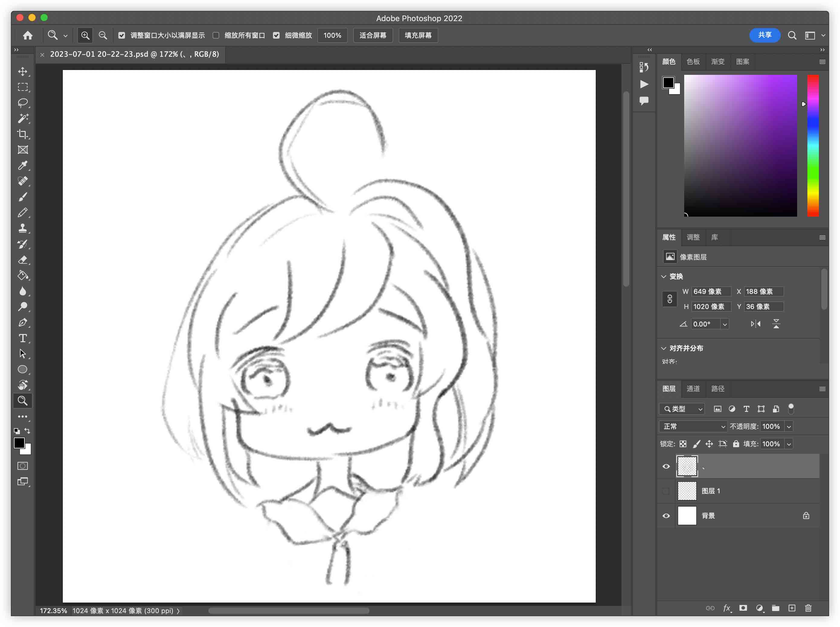Click the flip horizontal icon
This screenshot has width=840, height=627.
click(x=755, y=324)
